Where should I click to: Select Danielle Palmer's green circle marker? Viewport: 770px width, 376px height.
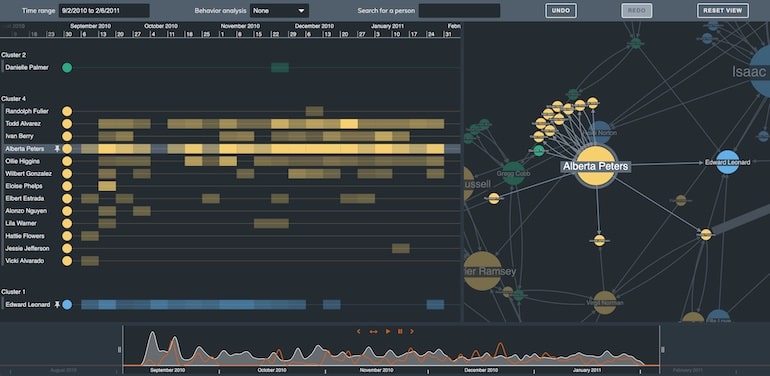(x=67, y=68)
